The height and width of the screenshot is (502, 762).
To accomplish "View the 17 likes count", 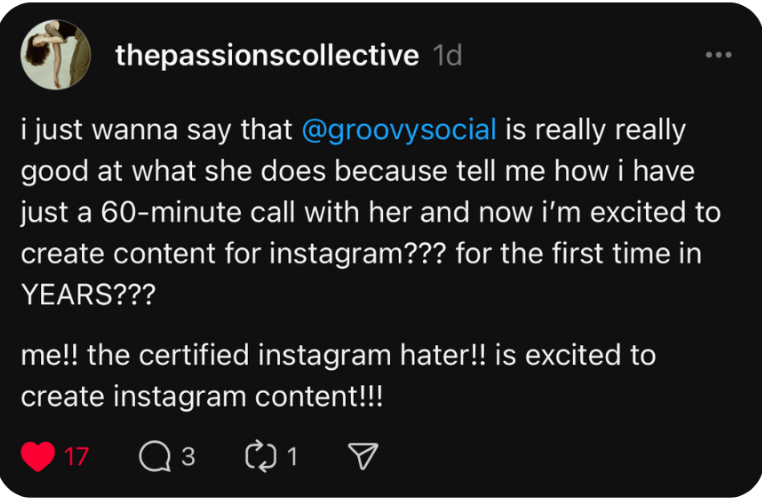I will (x=77, y=457).
